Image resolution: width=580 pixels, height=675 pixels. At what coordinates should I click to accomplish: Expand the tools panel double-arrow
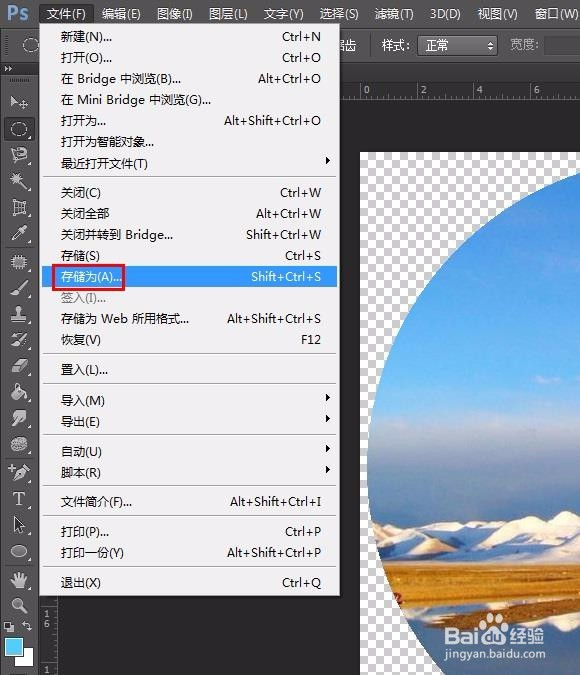8,68
